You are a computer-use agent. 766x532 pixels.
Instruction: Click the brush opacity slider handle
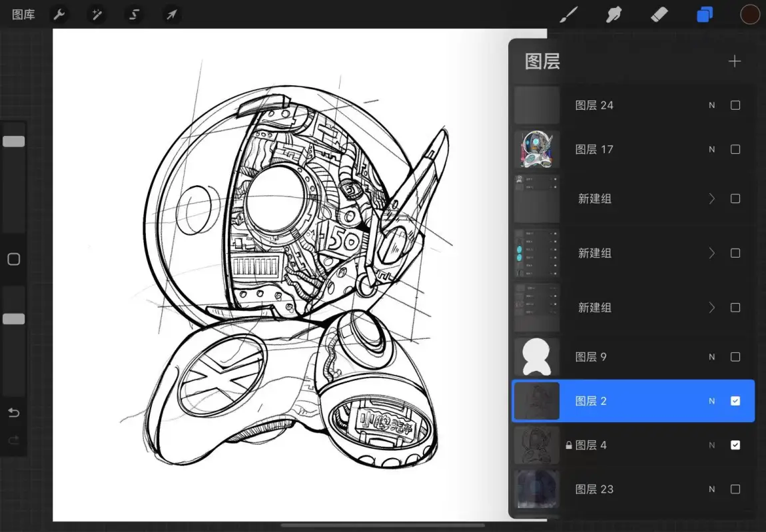tap(14, 319)
